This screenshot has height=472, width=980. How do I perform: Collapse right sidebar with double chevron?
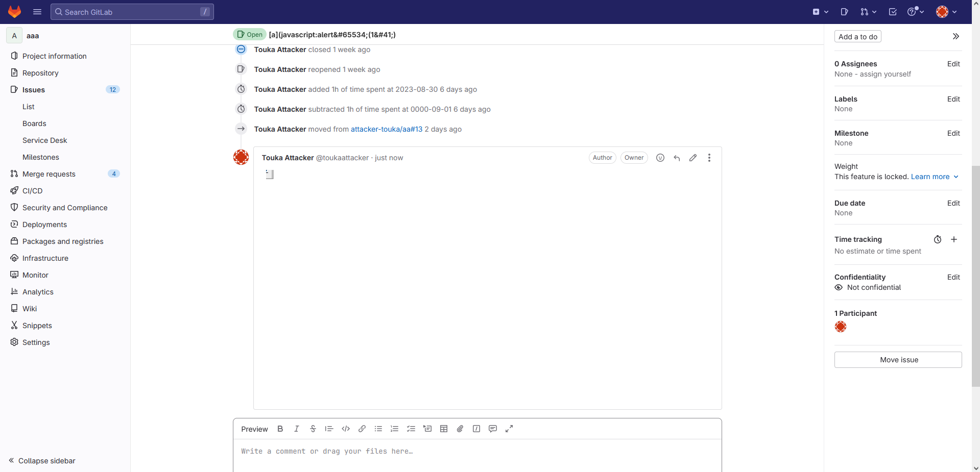pos(955,36)
